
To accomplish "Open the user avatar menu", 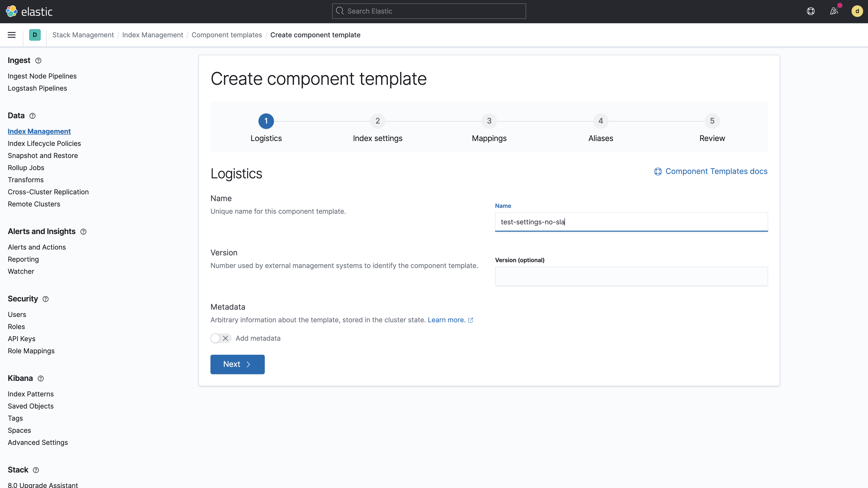I will click(857, 11).
